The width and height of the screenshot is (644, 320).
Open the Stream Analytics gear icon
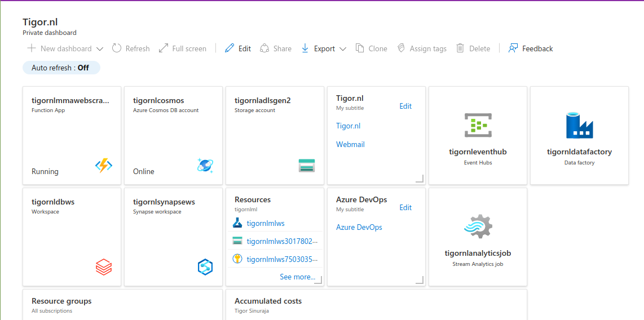478,226
